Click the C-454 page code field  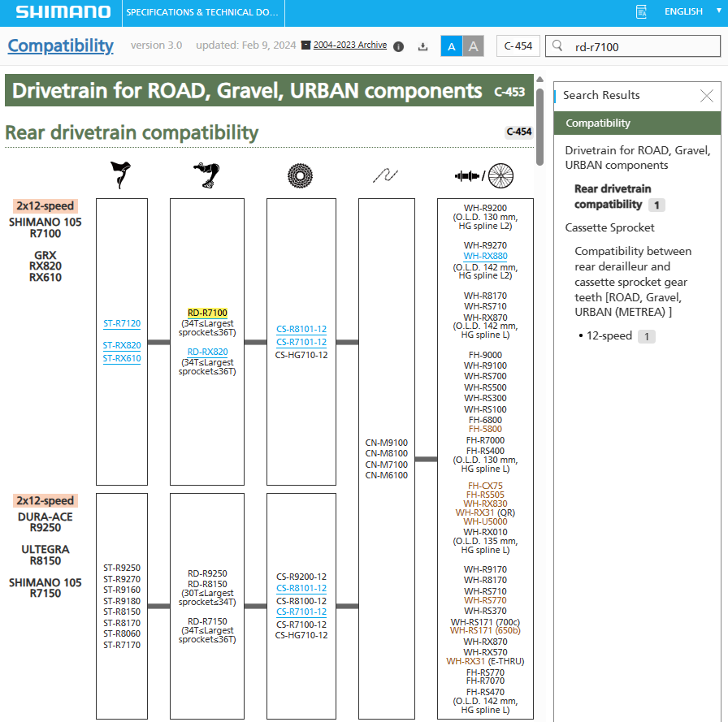pyautogui.click(x=518, y=46)
